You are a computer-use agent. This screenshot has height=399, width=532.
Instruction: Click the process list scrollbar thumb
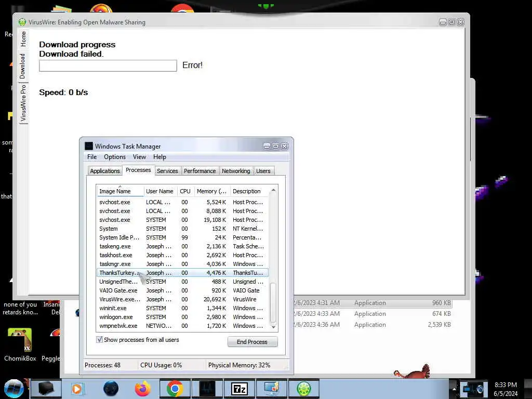(273, 302)
